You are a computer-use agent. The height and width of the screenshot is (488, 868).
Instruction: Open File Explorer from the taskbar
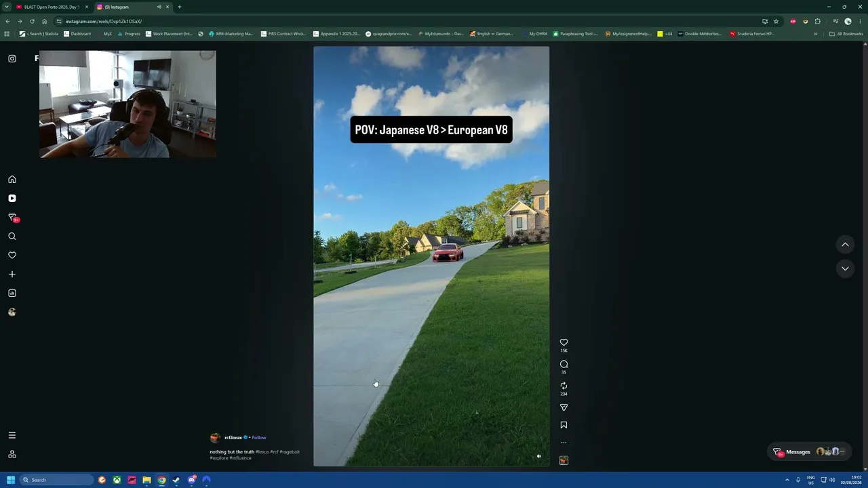(146, 480)
